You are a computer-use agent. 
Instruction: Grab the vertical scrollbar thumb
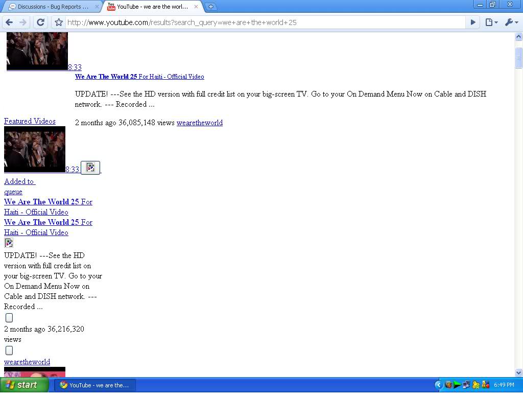point(519,58)
